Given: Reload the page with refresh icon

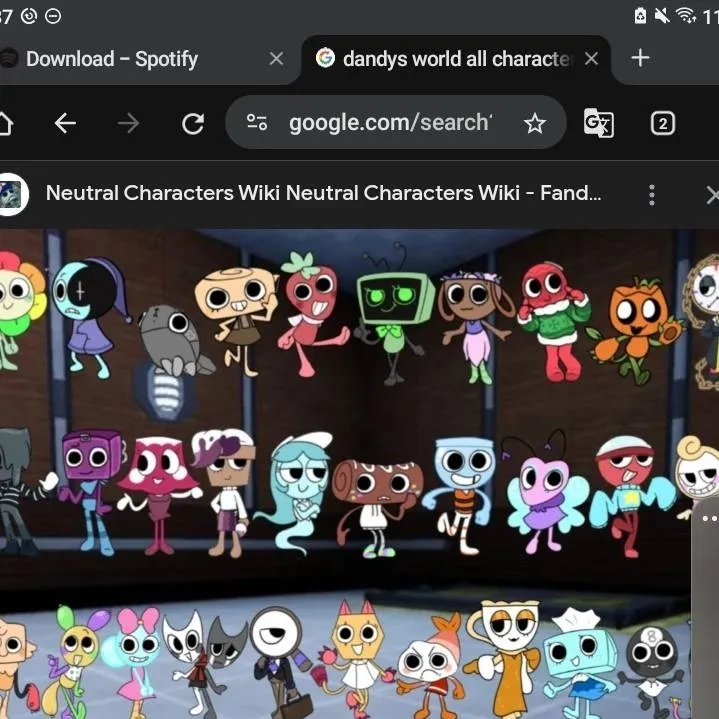Looking at the screenshot, I should (x=192, y=123).
